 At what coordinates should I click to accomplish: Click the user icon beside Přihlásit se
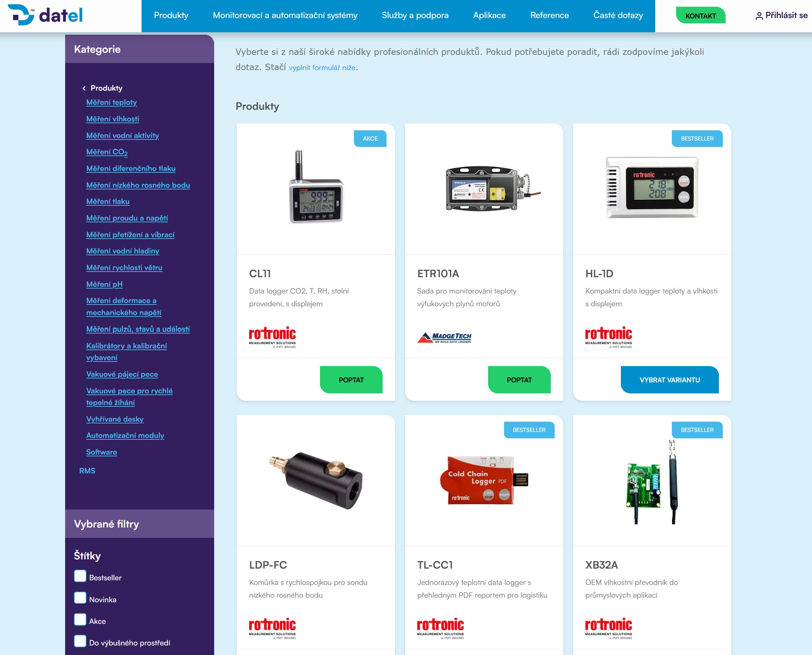(x=759, y=16)
